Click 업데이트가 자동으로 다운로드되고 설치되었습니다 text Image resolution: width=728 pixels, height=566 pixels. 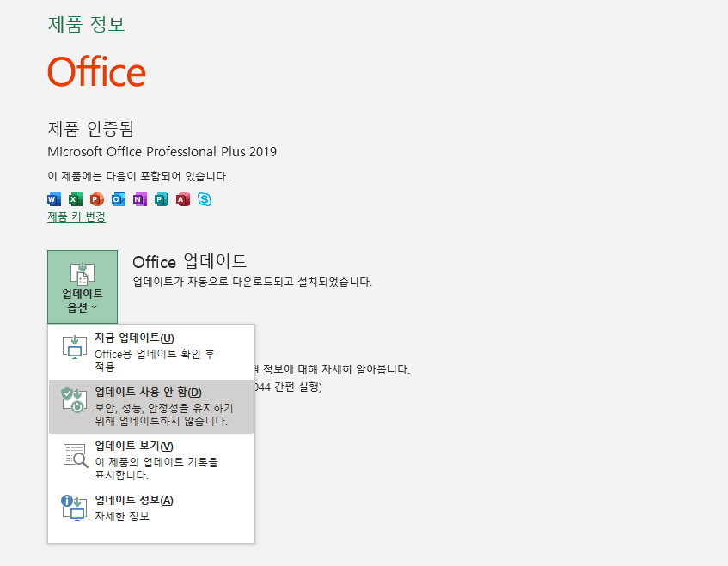pos(253,282)
